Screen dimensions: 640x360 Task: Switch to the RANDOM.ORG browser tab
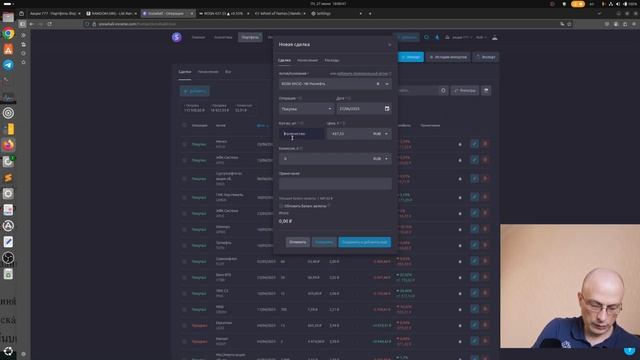pyautogui.click(x=112, y=13)
